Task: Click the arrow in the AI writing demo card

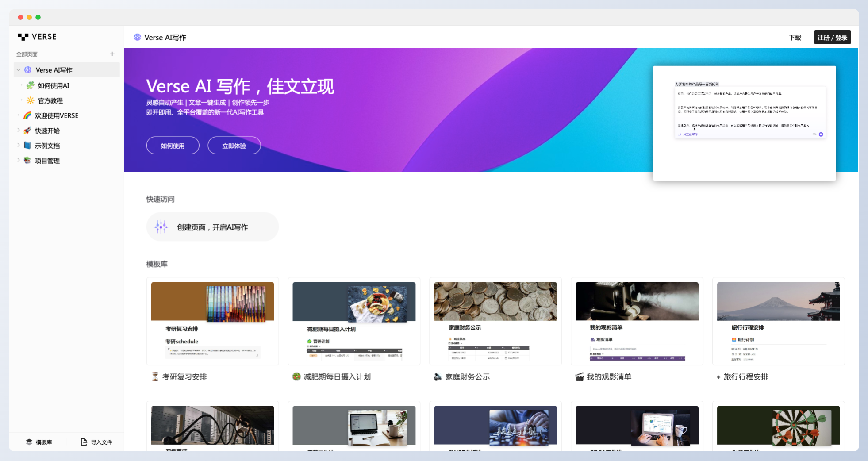Action: (x=822, y=134)
